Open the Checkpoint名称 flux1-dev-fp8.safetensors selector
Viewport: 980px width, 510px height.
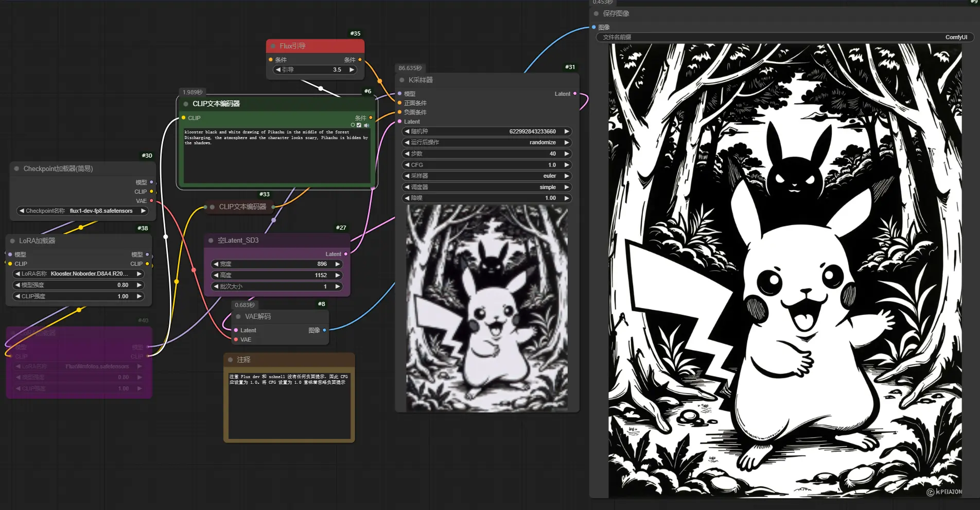[82, 211]
